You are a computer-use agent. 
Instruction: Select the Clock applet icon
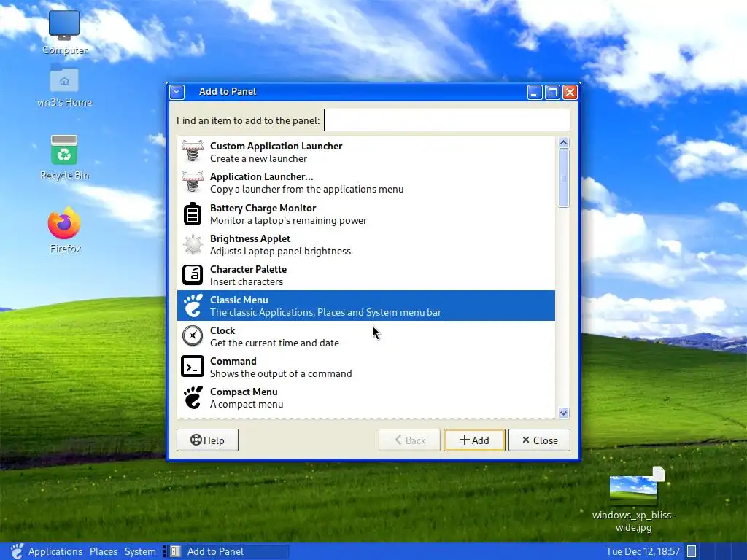click(193, 336)
